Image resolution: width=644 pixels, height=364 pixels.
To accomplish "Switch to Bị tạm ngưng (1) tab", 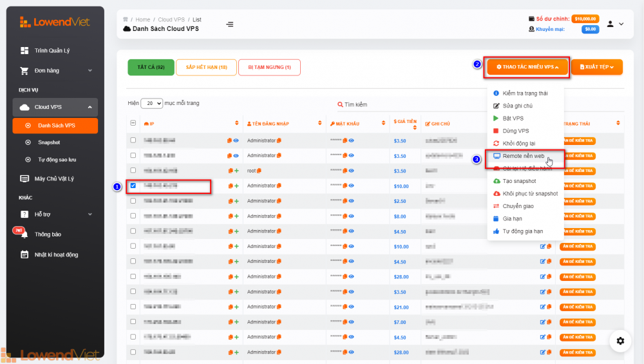I will pyautogui.click(x=269, y=68).
